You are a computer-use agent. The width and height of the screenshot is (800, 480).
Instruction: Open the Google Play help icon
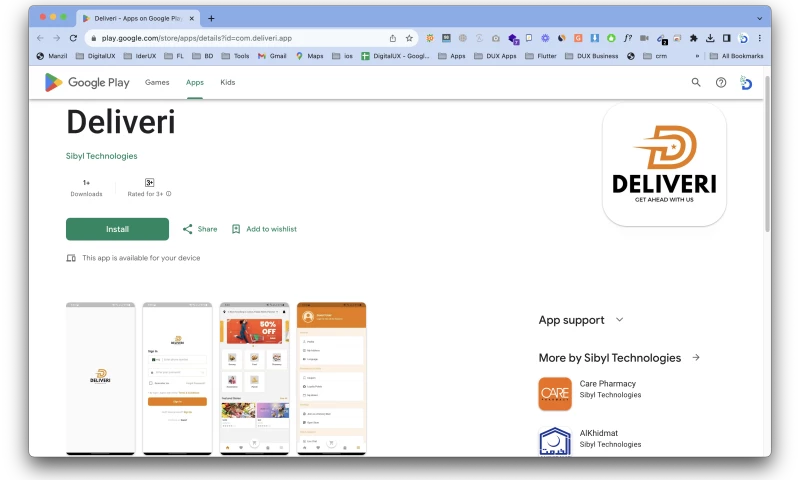(720, 82)
